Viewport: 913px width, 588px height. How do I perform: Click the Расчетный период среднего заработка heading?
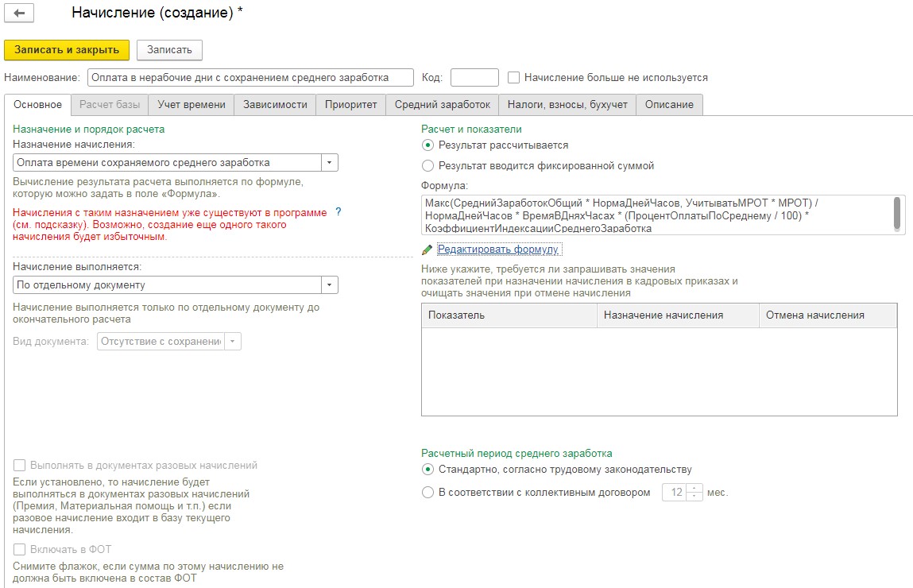pyautogui.click(x=516, y=453)
